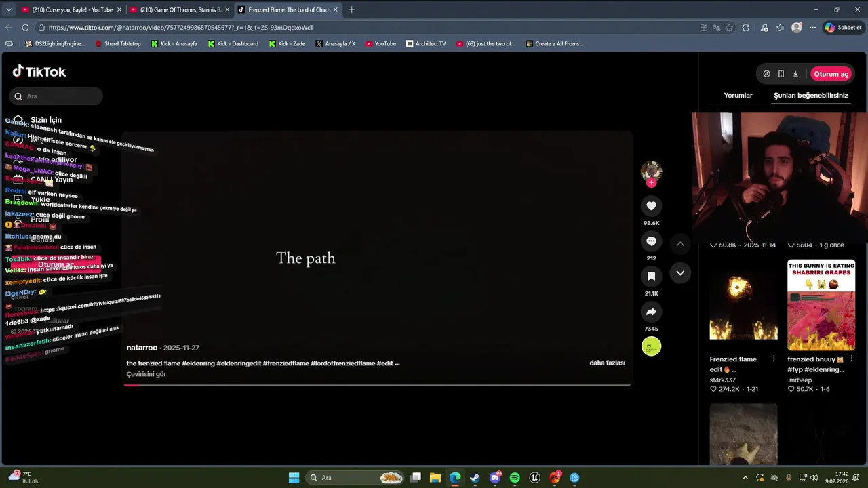Click st4rk337 username

click(723, 380)
